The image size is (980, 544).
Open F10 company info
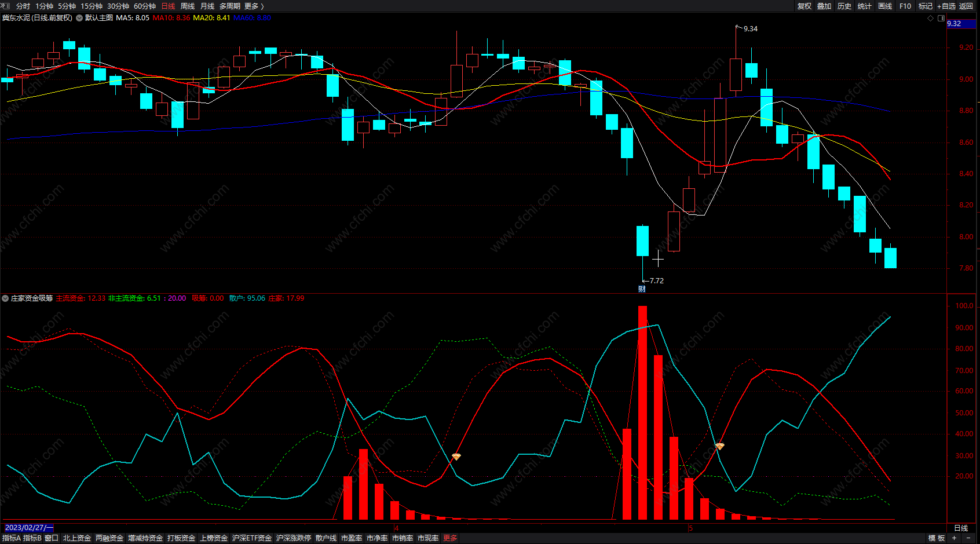tap(905, 6)
